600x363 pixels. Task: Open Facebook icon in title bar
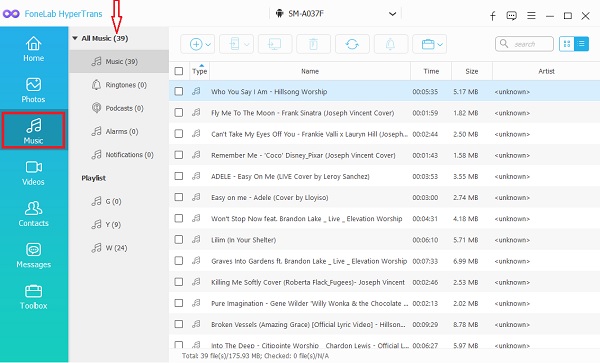(493, 16)
